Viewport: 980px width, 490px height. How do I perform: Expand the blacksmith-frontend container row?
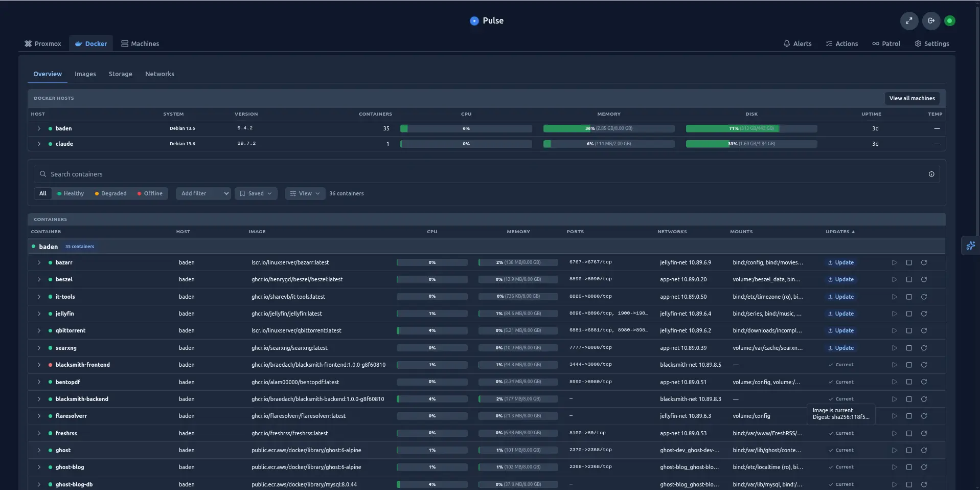(x=39, y=365)
